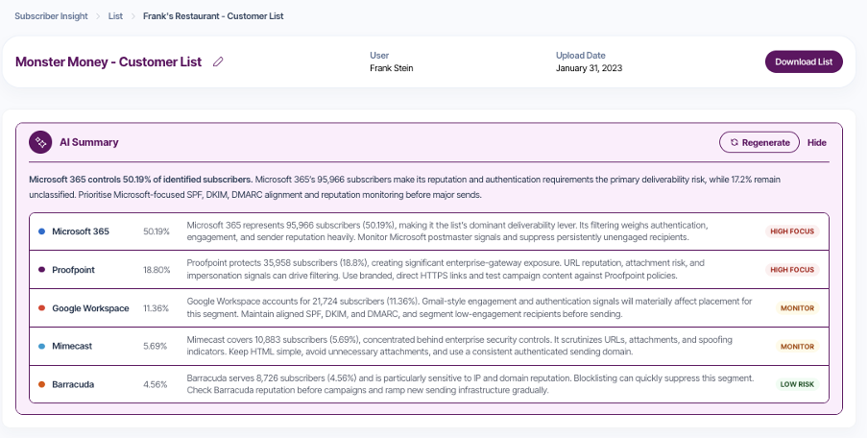
Task: Click the Monster Money - Customer List title
Action: 108,61
